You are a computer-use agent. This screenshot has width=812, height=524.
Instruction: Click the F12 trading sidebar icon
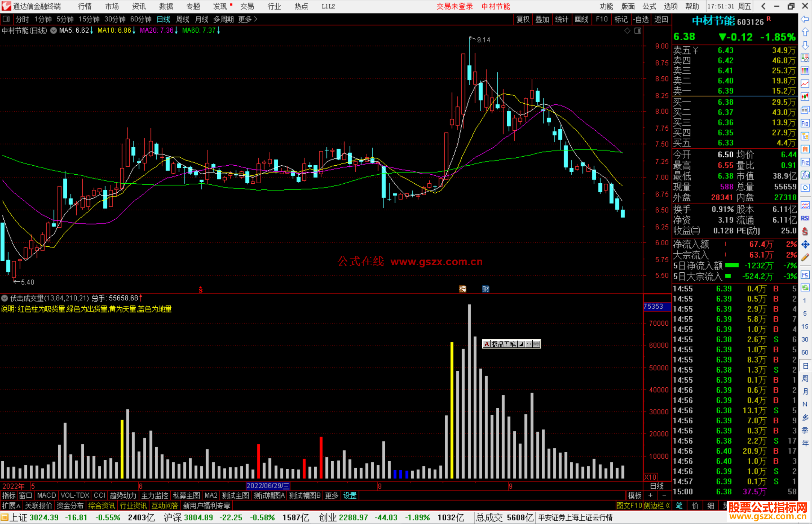805,162
